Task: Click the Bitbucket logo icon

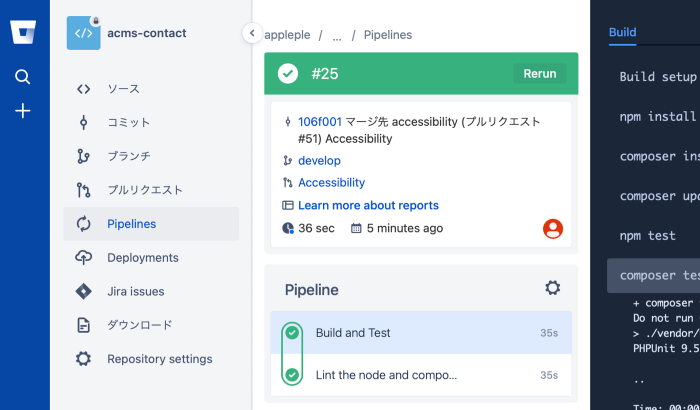Action: tap(24, 32)
